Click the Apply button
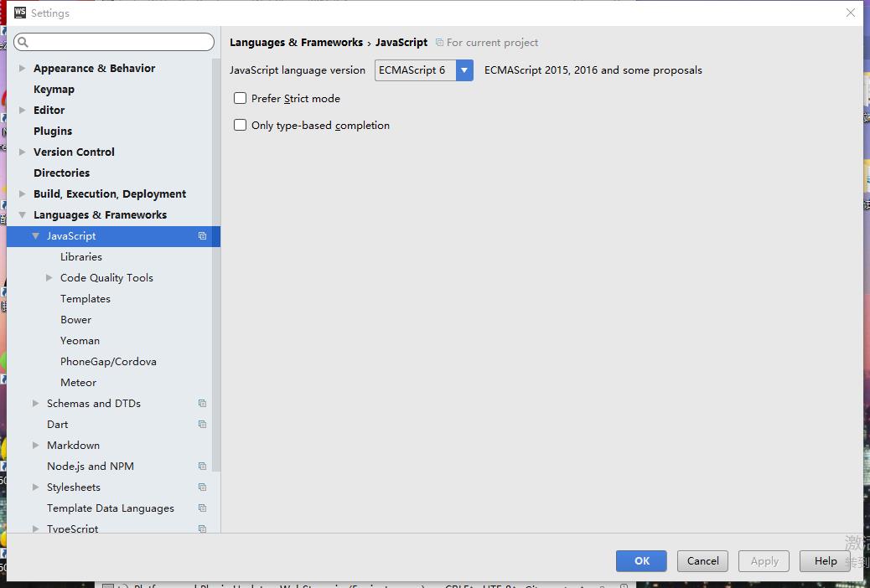Image resolution: width=870 pixels, height=588 pixels. click(764, 561)
